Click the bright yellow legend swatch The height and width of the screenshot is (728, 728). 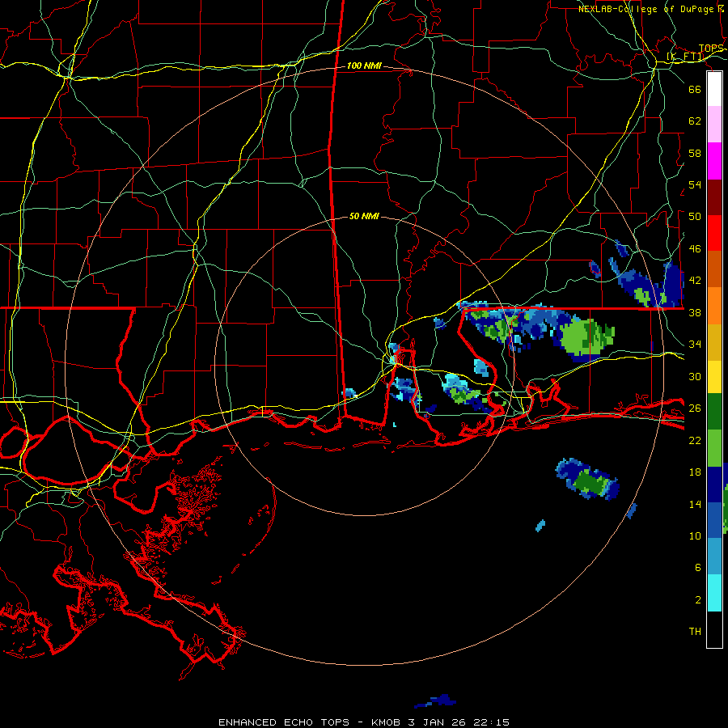pyautogui.click(x=714, y=377)
